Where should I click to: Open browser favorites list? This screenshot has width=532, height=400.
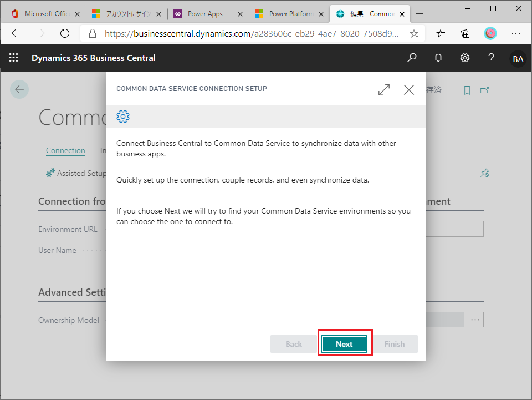coord(441,33)
